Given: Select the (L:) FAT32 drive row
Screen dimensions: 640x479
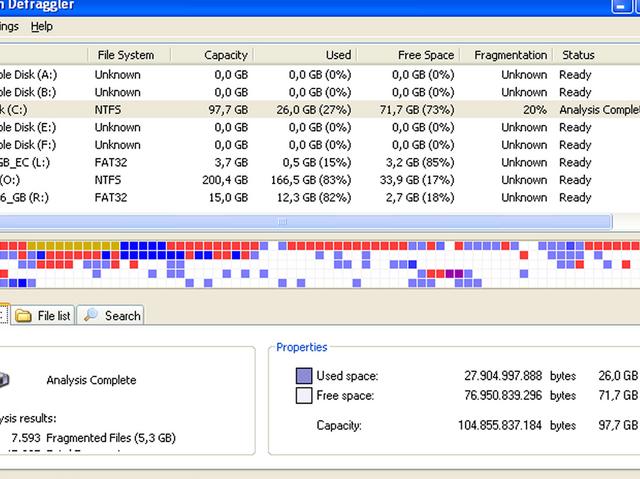Looking at the screenshot, I should [x=320, y=162].
